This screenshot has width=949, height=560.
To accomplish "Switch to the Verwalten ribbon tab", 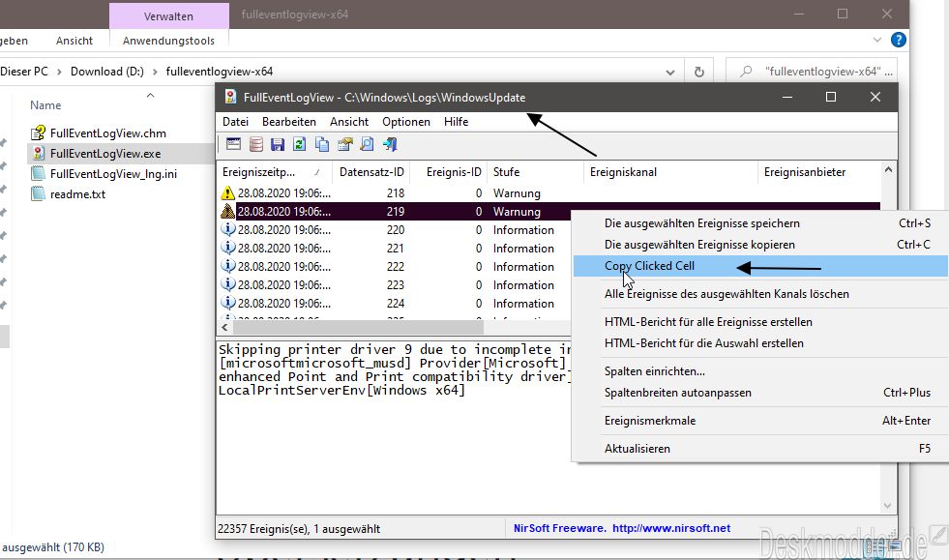I will tap(169, 16).
